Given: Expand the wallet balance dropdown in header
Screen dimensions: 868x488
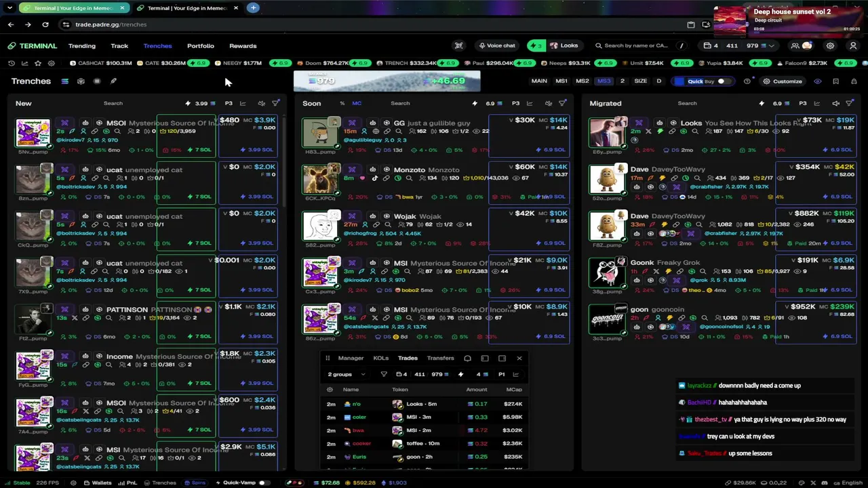Looking at the screenshot, I should [x=772, y=46].
